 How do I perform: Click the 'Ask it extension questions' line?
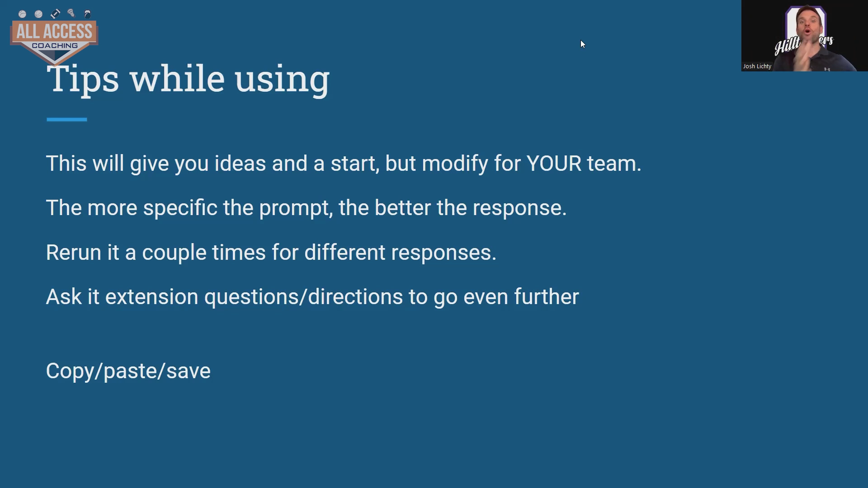(312, 297)
